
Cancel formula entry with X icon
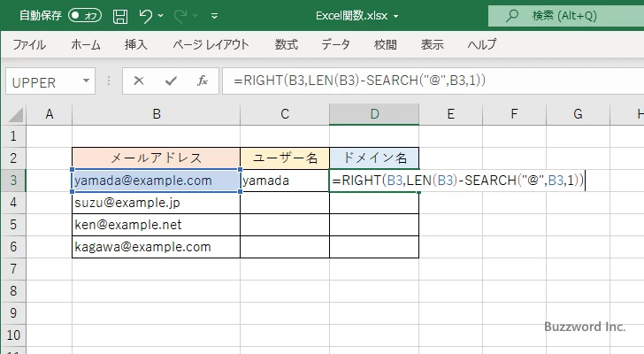click(139, 81)
